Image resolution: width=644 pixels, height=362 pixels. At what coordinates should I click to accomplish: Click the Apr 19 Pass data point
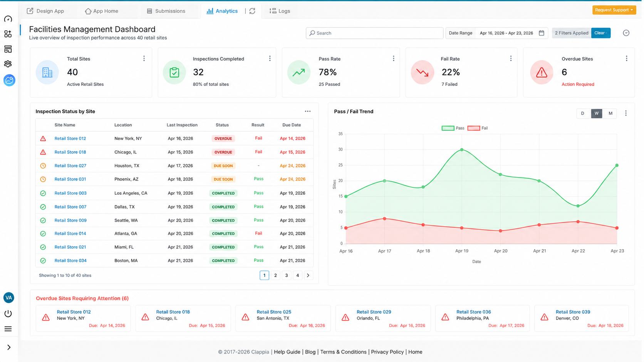(x=462, y=150)
